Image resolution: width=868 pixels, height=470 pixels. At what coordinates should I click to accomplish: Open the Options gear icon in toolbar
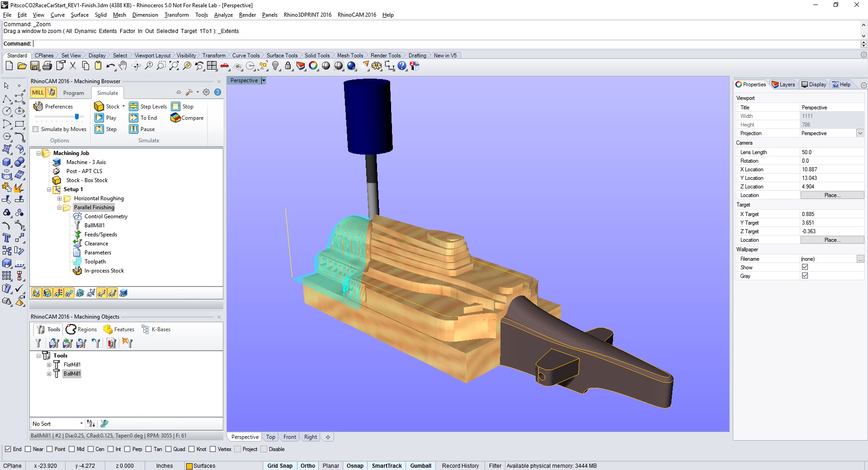click(377, 66)
